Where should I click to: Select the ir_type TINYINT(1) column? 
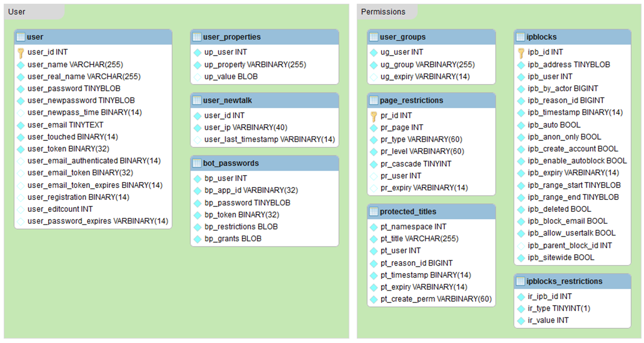560,308
